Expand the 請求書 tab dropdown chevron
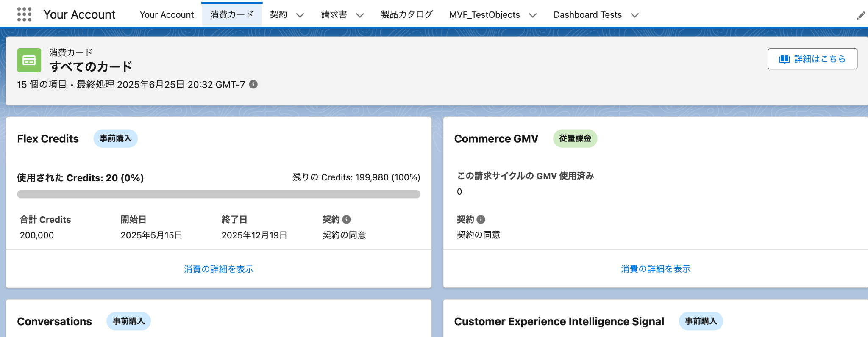 (x=360, y=15)
